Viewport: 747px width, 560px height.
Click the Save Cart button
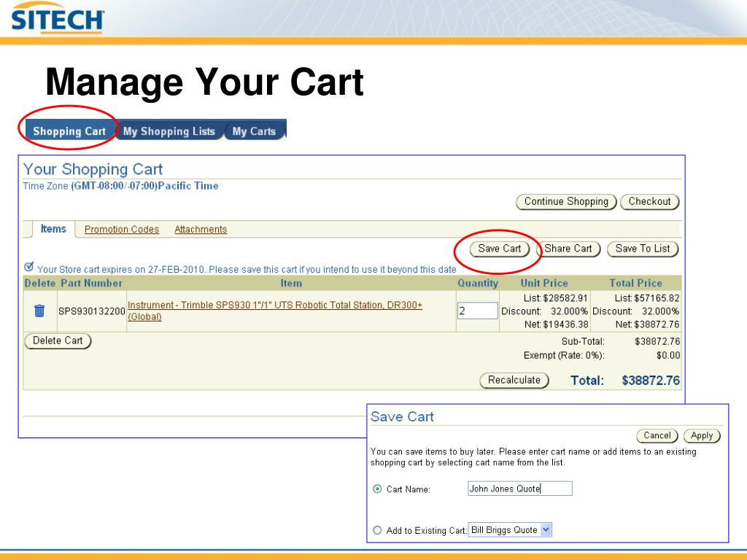499,249
